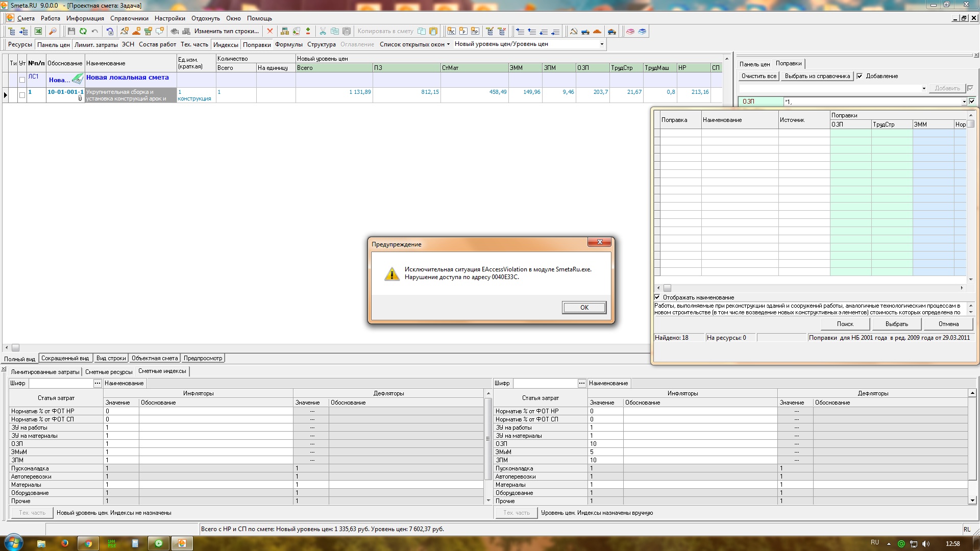Click the pink stacked books icon
Image resolution: width=980 pixels, height=551 pixels.
coord(630,32)
